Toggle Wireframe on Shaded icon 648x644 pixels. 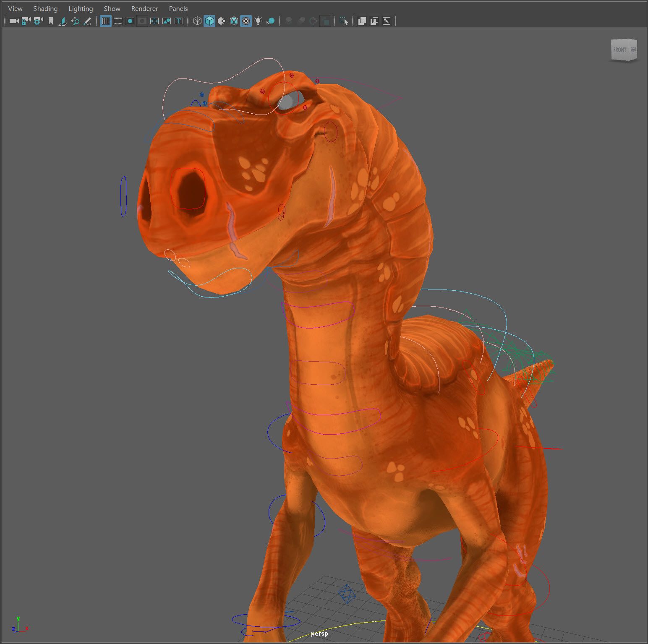point(234,21)
